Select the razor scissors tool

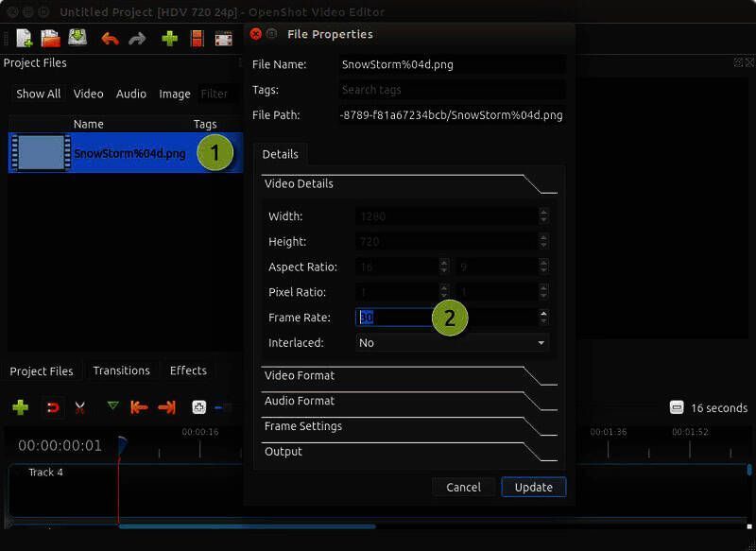coord(80,407)
